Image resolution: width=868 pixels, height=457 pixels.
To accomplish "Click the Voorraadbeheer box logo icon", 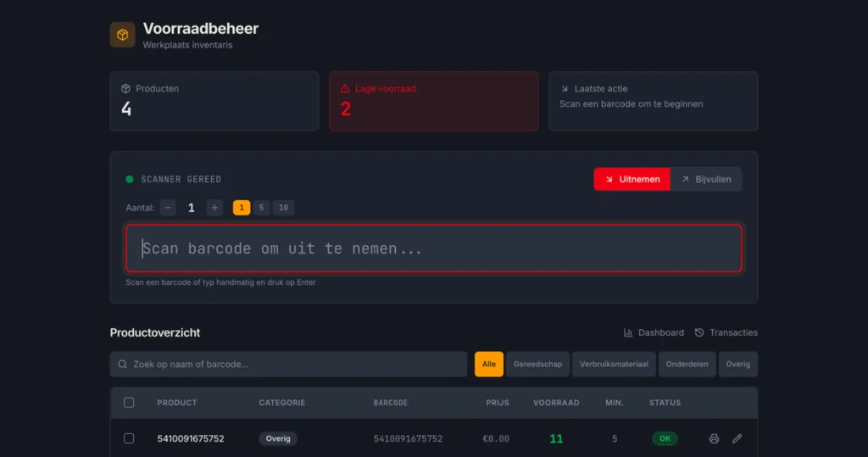I will 122,35.
